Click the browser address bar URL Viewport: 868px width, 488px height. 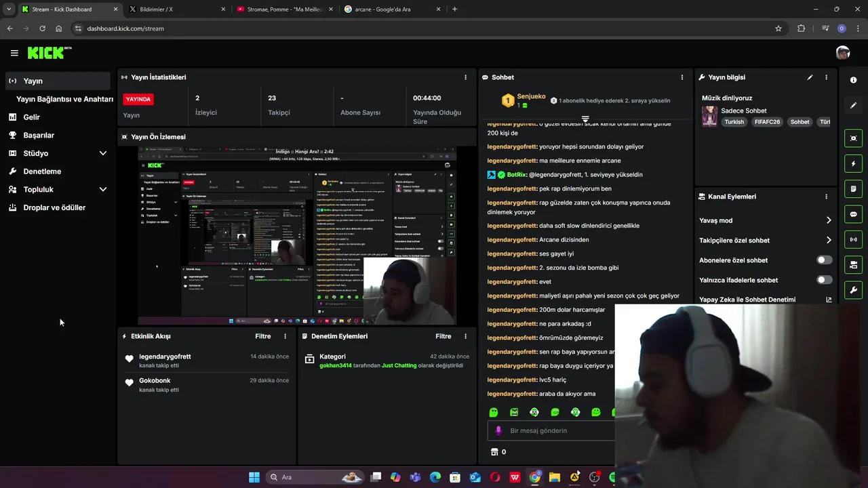click(x=125, y=28)
